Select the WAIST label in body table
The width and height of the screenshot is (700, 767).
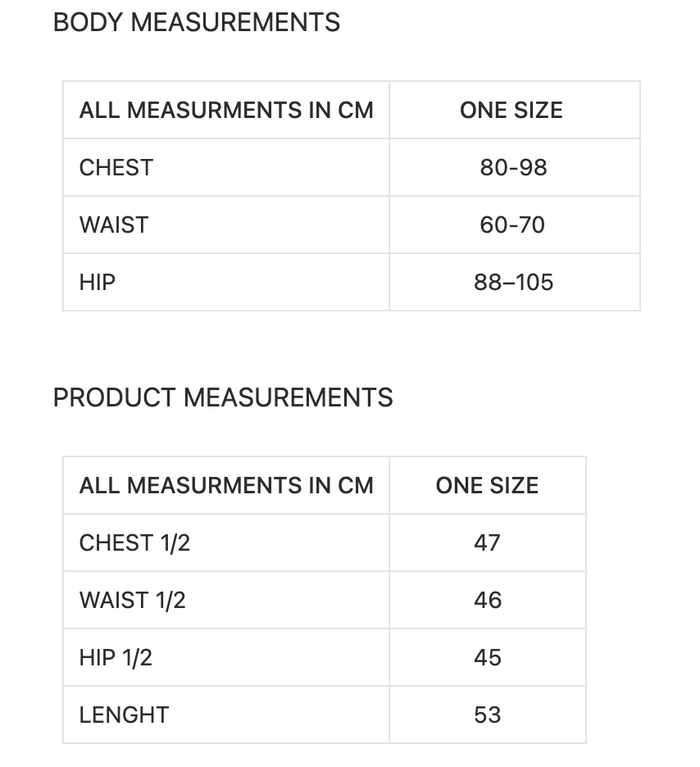click(x=113, y=225)
